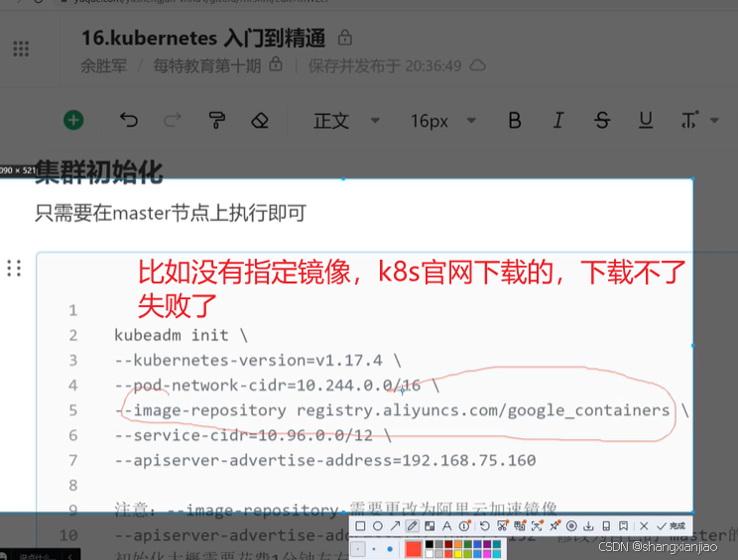The image size is (738, 560).
Task: Choose the largest pen size dot
Action: [390, 549]
